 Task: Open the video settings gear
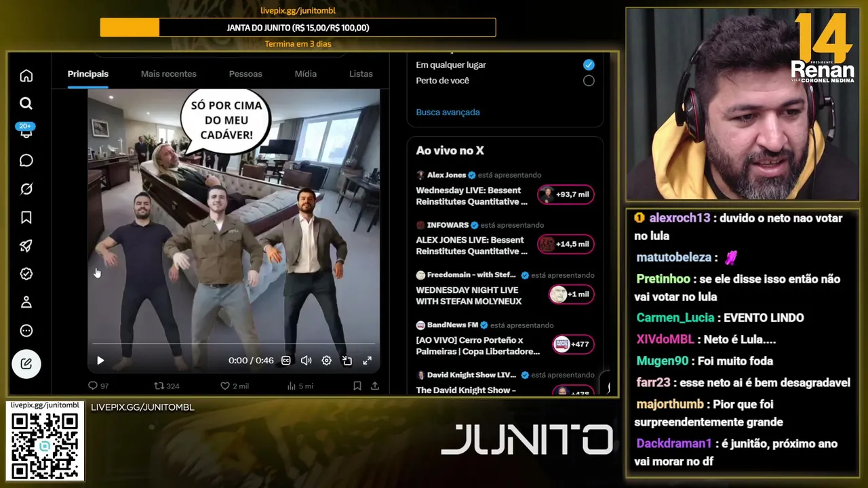[x=327, y=361]
